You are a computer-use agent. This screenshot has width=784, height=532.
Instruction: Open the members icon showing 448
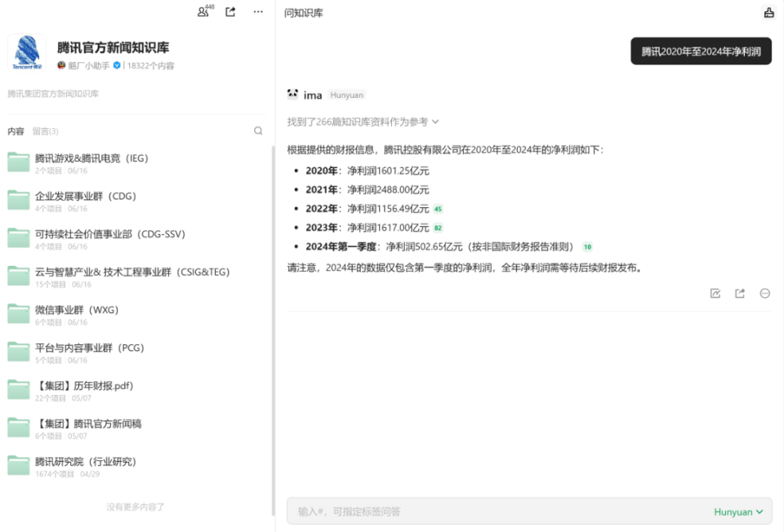point(204,11)
